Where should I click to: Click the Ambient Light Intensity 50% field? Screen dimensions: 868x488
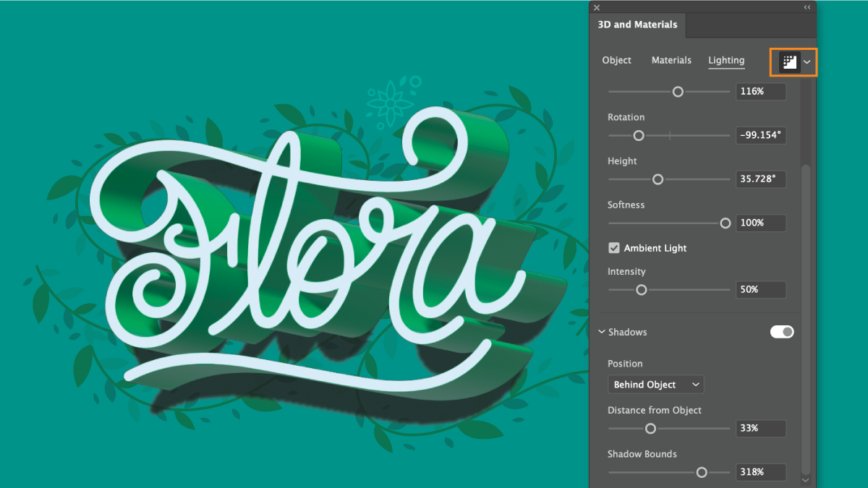point(761,289)
